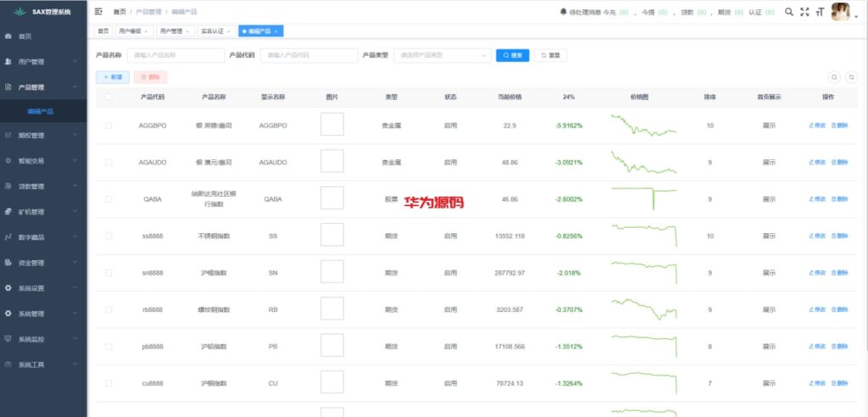Expand 资金管理 sidebar menu chevron
This screenshot has height=417, width=868.
[75, 263]
